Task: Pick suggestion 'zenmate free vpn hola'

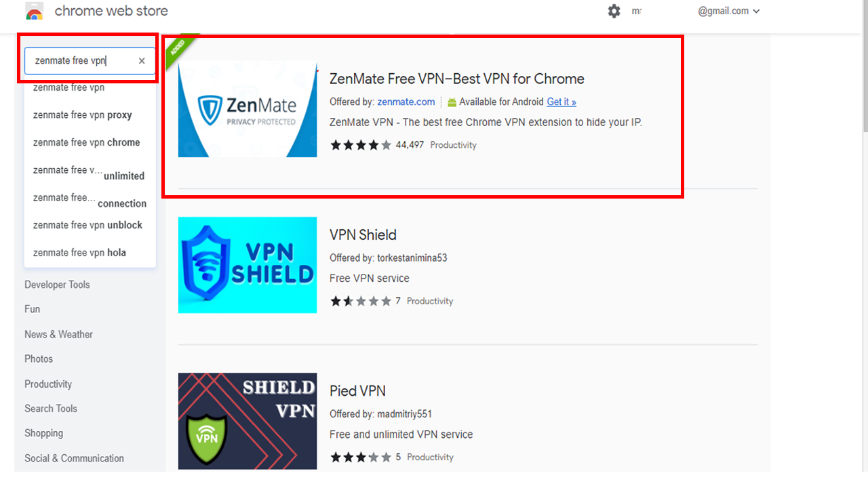Action: [80, 252]
